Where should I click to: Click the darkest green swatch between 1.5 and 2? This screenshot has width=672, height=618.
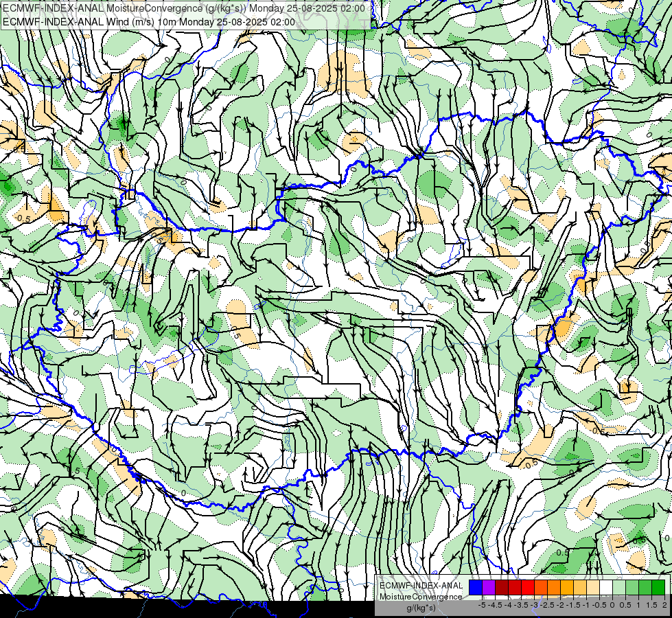pos(658,588)
